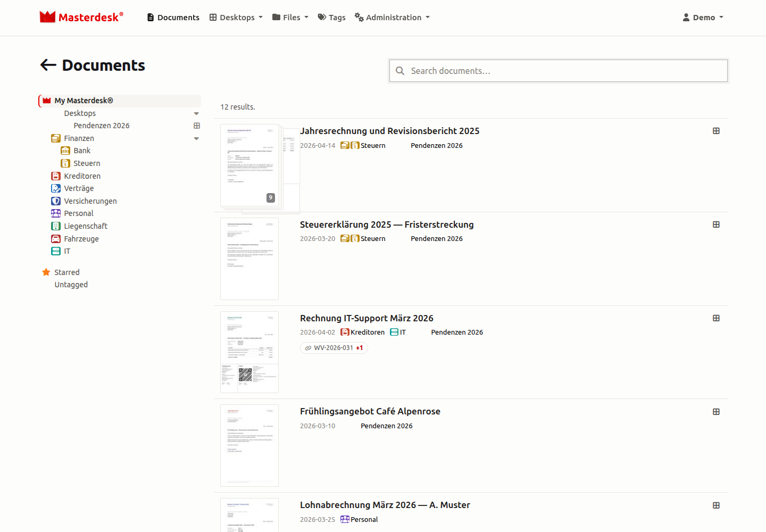Select the Kreditoren icon in sidebar
The height and width of the screenshot is (532, 766).
[x=56, y=176]
